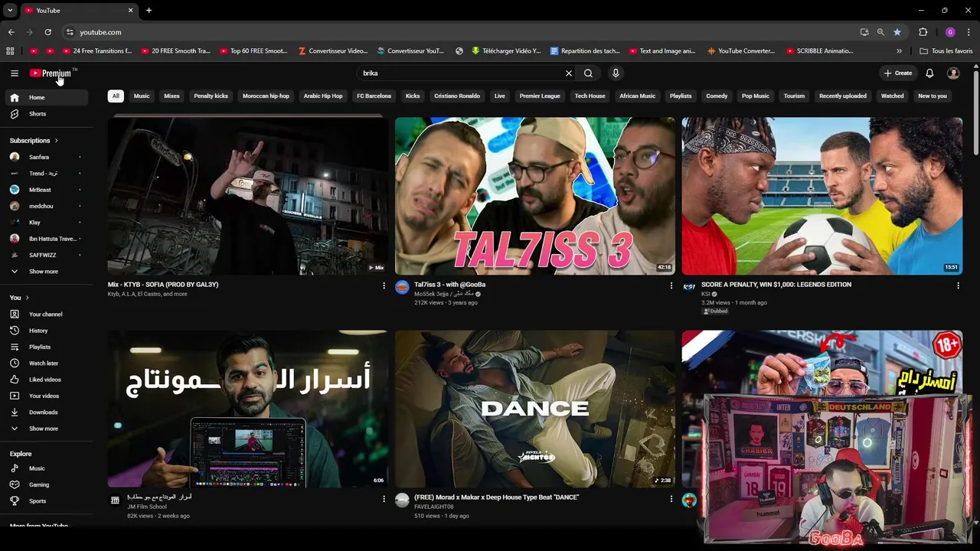Image resolution: width=980 pixels, height=551 pixels.
Task: Open medchou subscription channel
Action: tap(46, 206)
